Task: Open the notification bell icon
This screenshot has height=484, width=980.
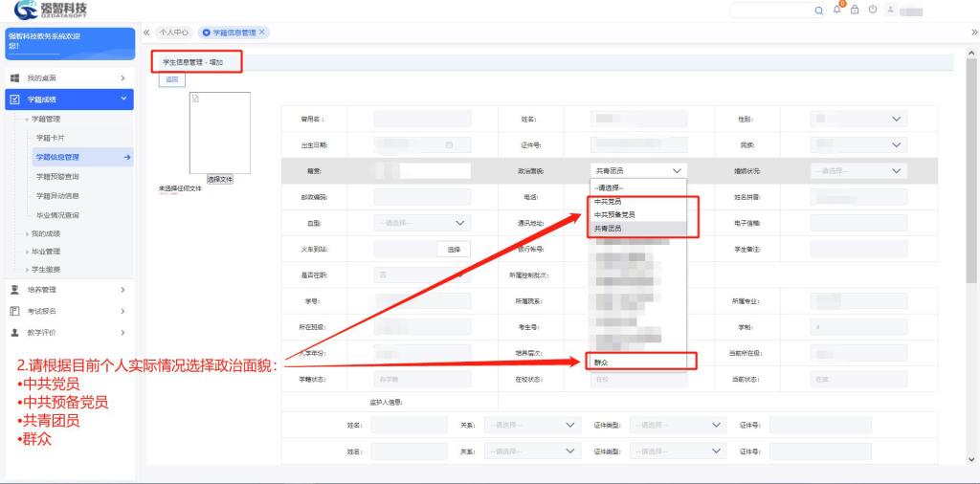Action: pyautogui.click(x=836, y=11)
